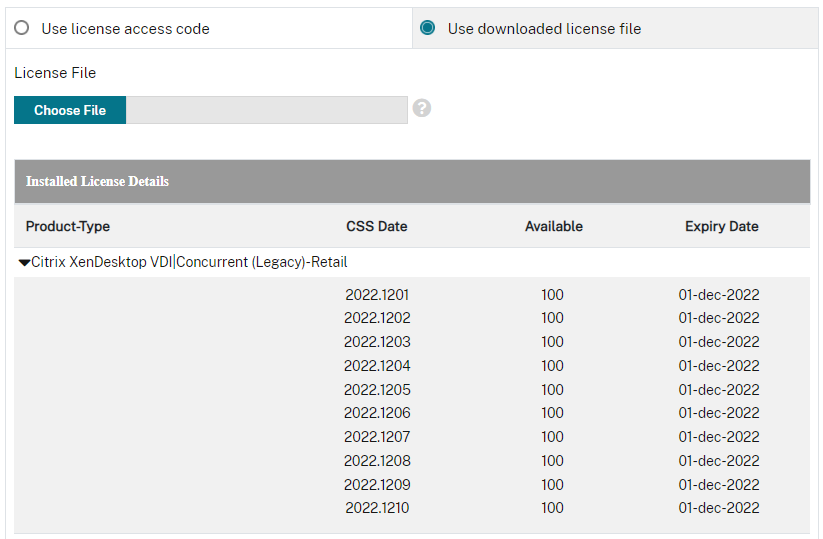
Task: Select the "Use license access code" radio button
Action: point(22,29)
